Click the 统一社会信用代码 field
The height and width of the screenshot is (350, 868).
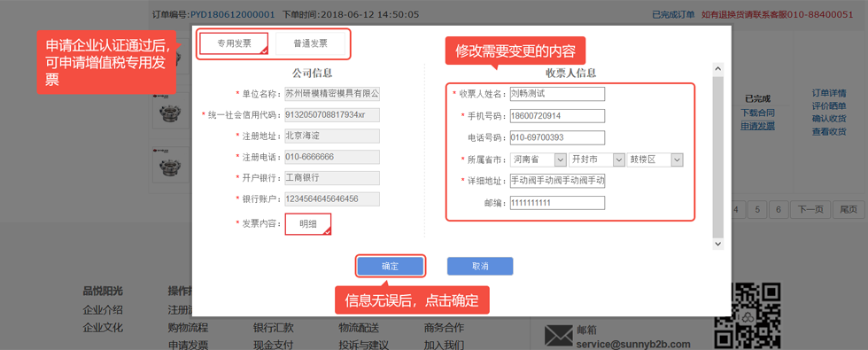[x=332, y=114]
